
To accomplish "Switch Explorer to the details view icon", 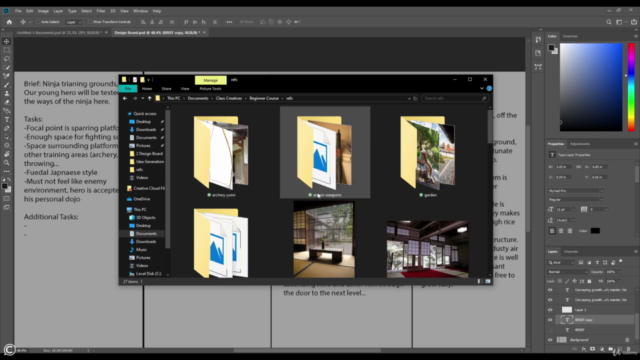I will click(479, 281).
